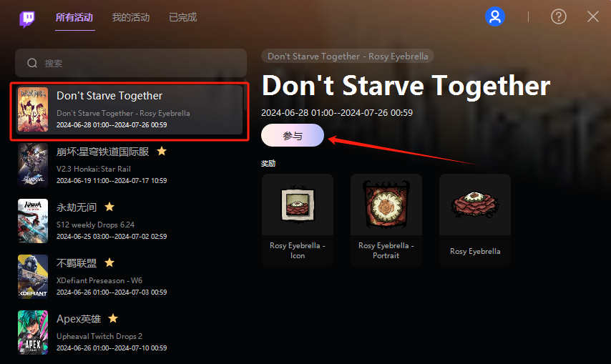611x364 pixels.
Task: Click the Twitch logo icon
Action: 27,19
